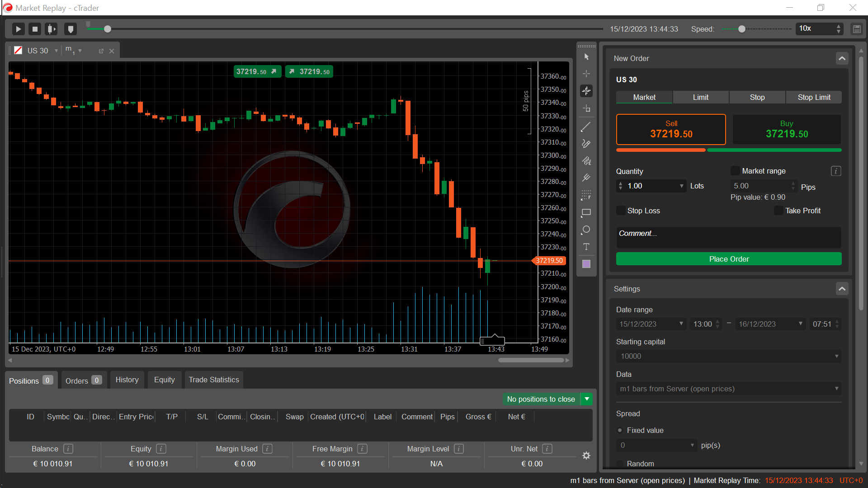Click the Comment input field
The width and height of the screenshot is (868, 488).
pyautogui.click(x=729, y=237)
